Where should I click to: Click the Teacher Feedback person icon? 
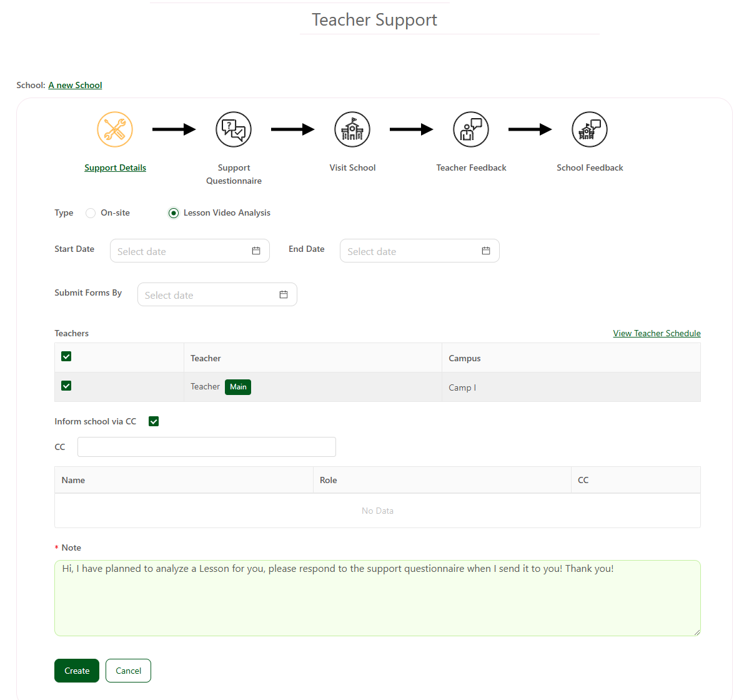click(x=471, y=129)
